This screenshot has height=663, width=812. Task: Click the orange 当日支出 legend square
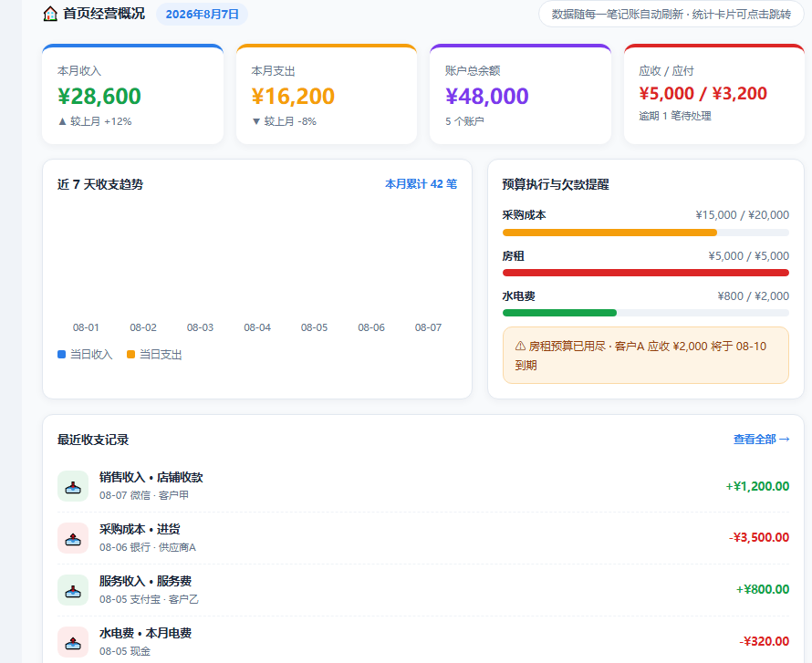(x=131, y=355)
